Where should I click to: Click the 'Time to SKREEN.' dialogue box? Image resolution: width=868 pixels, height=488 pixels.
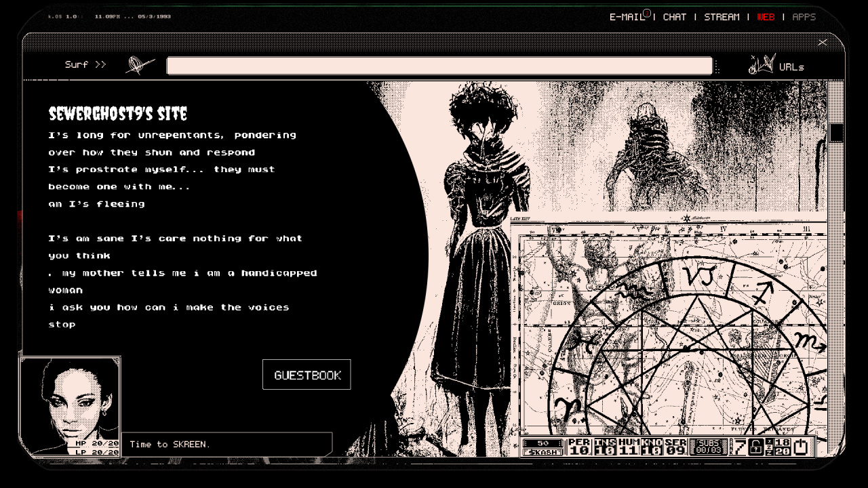[227, 444]
